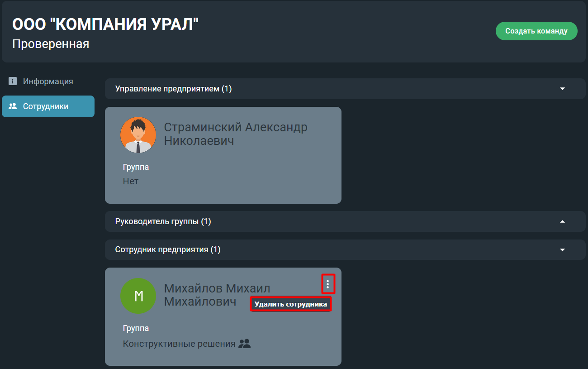Click Группа label on Страминский card
588x369 pixels.
[x=136, y=167]
